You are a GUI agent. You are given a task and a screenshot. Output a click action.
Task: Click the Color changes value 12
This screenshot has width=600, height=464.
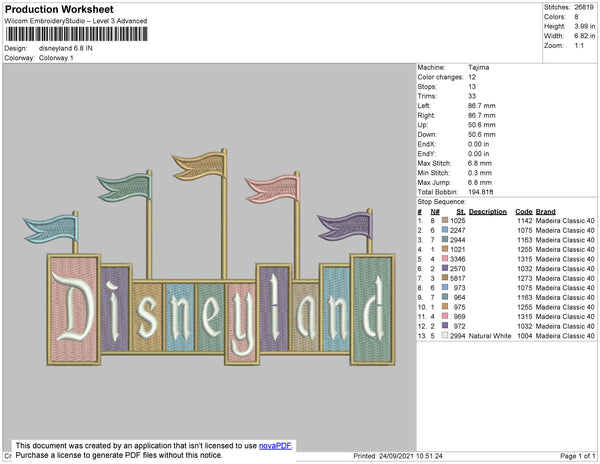click(x=472, y=77)
